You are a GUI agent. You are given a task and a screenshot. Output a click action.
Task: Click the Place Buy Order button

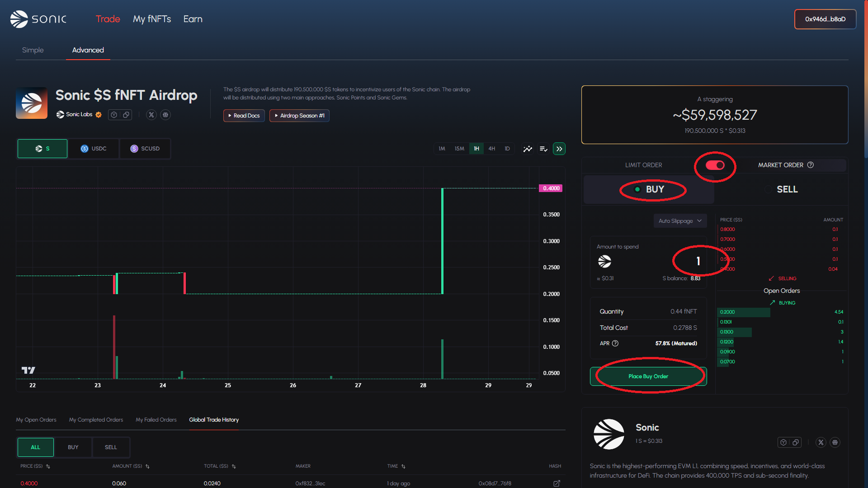coord(648,376)
